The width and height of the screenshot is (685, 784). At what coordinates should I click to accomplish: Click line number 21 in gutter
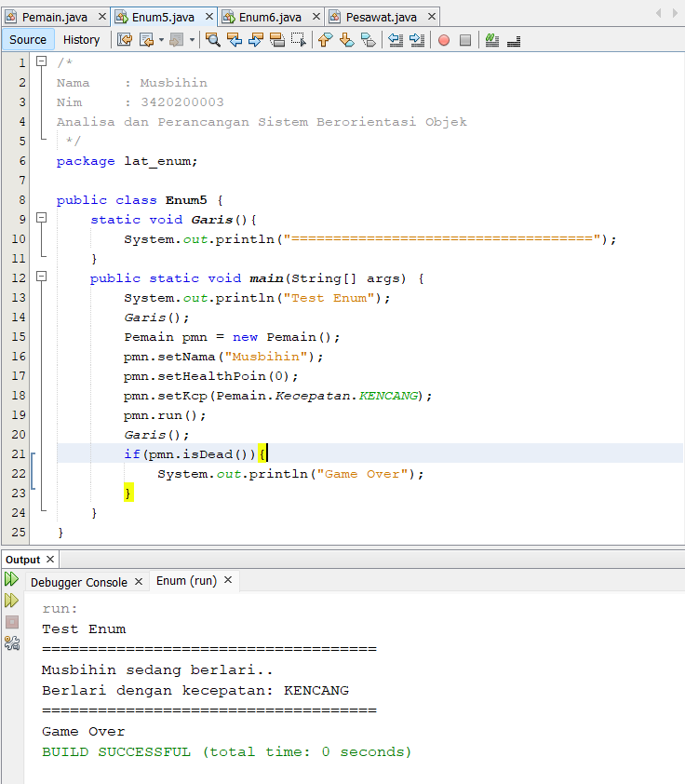coord(19,453)
